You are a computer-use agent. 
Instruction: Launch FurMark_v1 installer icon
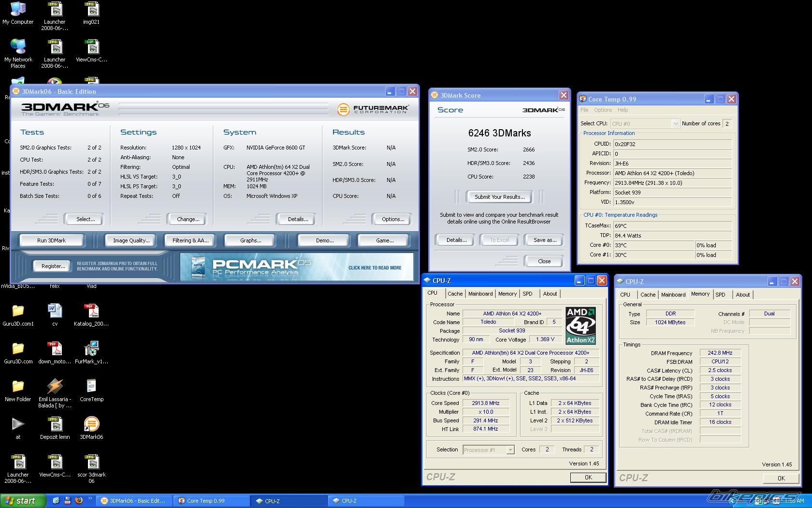[x=91, y=353]
